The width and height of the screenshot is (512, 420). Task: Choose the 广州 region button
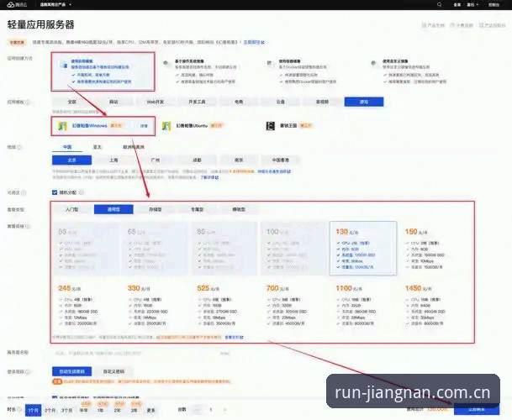[x=156, y=160]
